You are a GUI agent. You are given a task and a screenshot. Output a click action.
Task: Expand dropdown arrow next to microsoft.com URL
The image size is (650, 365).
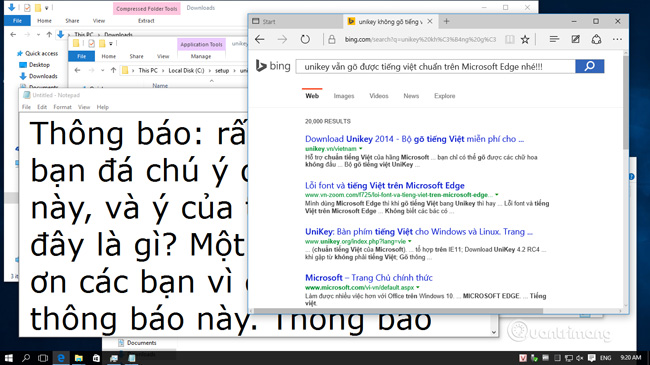[418, 287]
